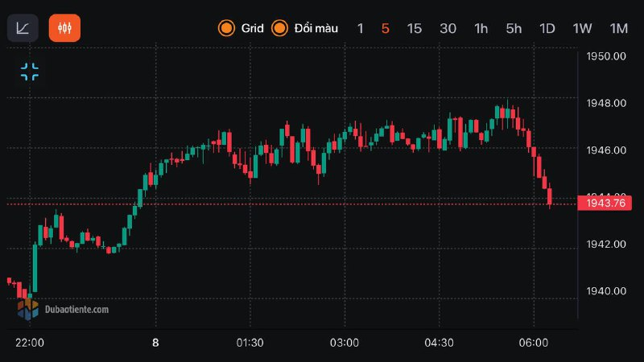Switch to the 15 minute timeframe
This screenshot has height=362, width=644.
coord(415,28)
